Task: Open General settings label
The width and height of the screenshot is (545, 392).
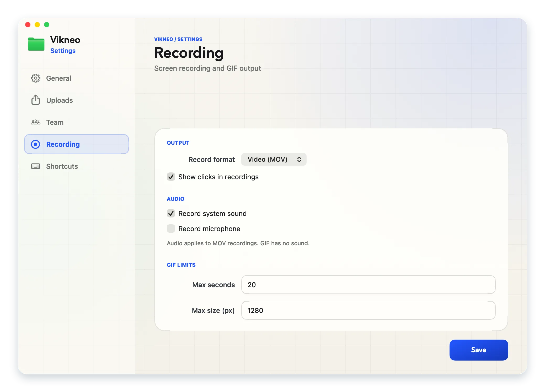Action: click(59, 78)
